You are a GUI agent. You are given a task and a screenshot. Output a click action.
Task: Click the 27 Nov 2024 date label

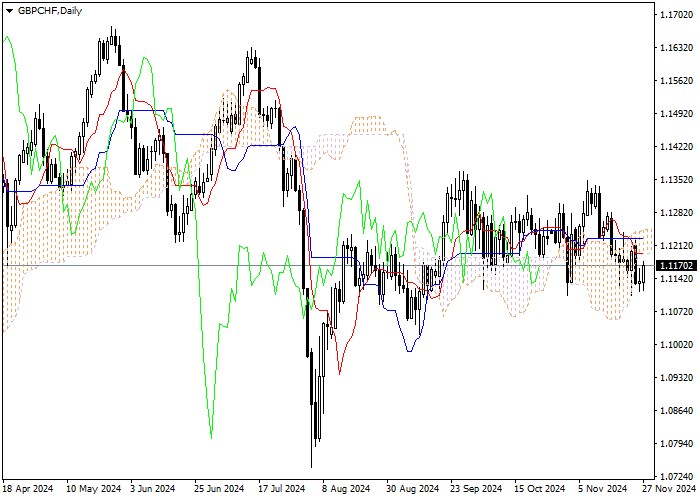tap(669, 489)
